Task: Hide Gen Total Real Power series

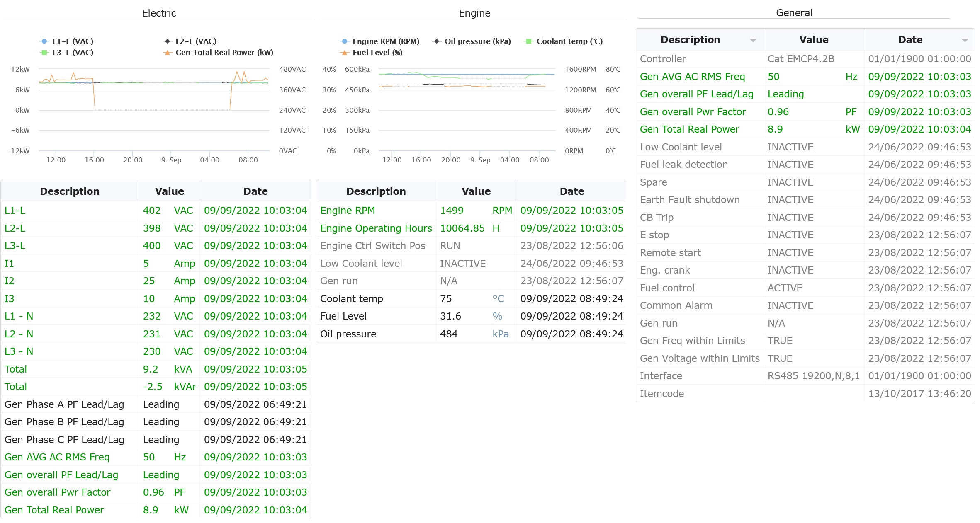Action: (224, 53)
